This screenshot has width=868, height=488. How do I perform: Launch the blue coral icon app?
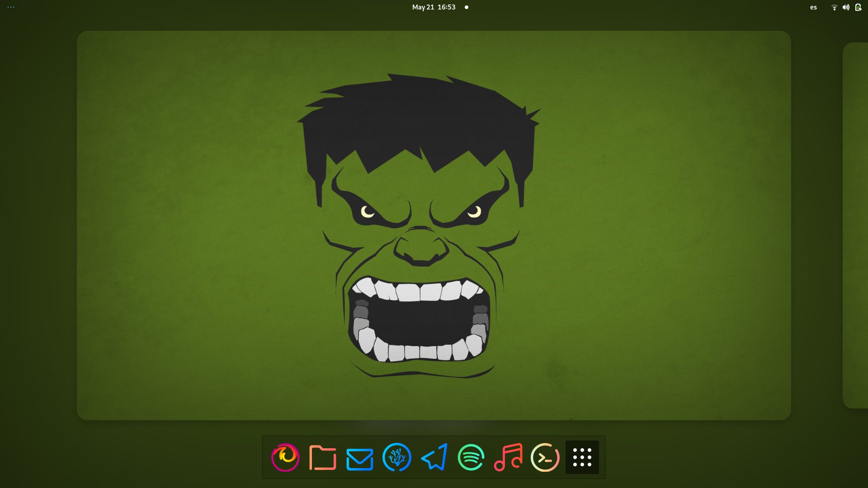(396, 457)
